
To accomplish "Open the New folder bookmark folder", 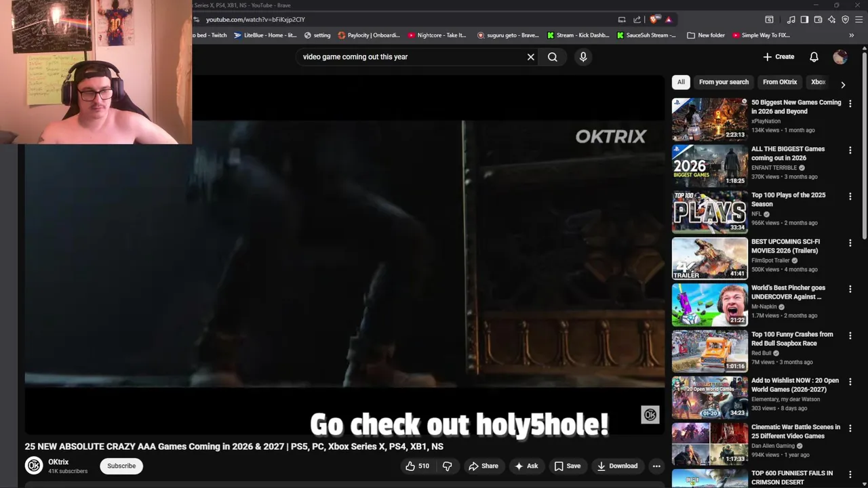I will point(706,35).
